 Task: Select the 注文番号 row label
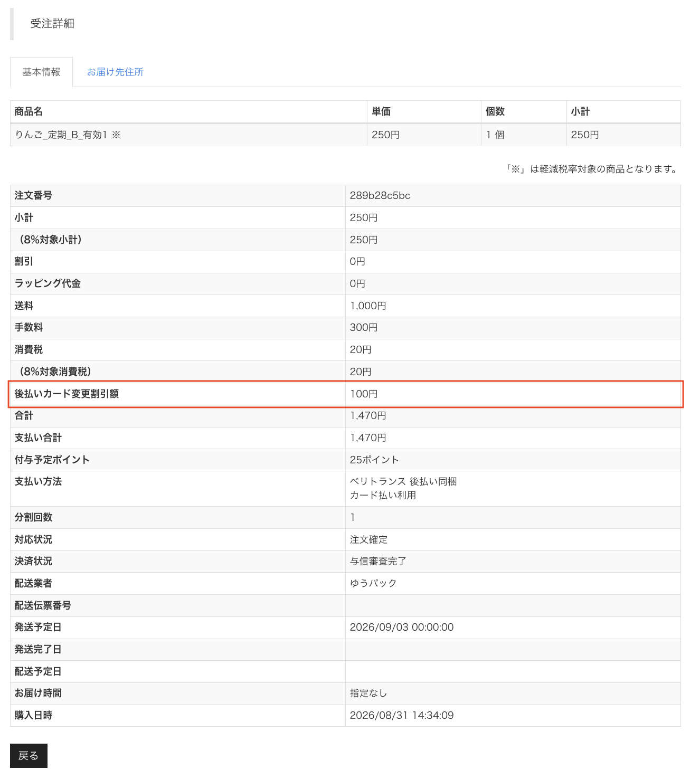(33, 196)
